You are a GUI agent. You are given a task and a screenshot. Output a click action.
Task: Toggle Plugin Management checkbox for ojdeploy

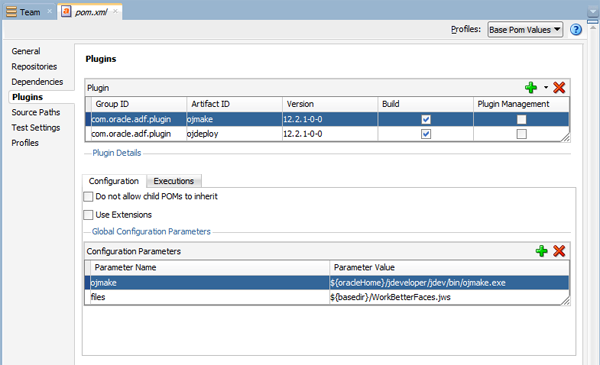click(522, 134)
